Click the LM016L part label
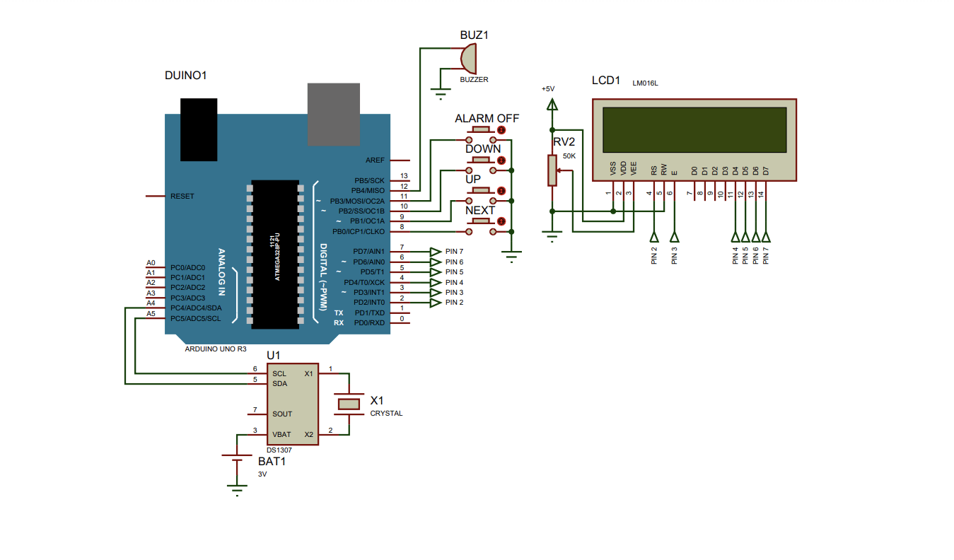This screenshot has width=954, height=560. (x=645, y=83)
